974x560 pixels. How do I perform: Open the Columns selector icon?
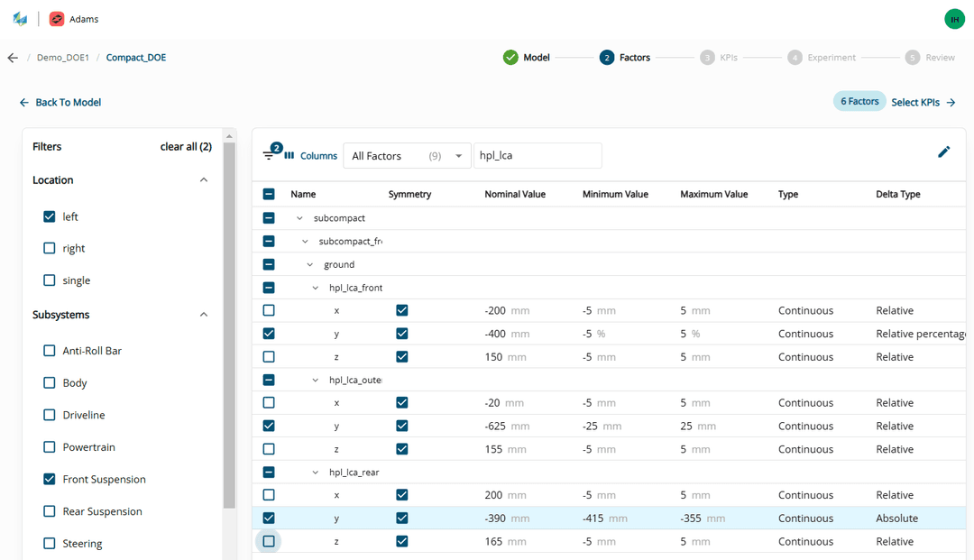[289, 155]
